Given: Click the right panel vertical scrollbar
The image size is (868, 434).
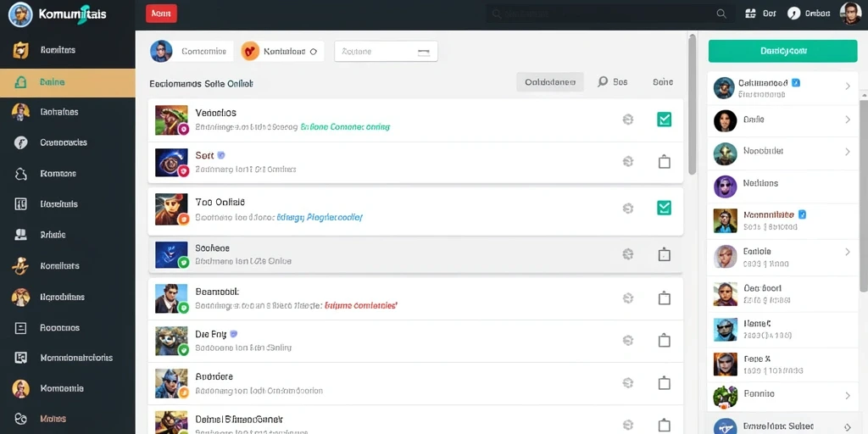Looking at the screenshot, I should [x=864, y=194].
